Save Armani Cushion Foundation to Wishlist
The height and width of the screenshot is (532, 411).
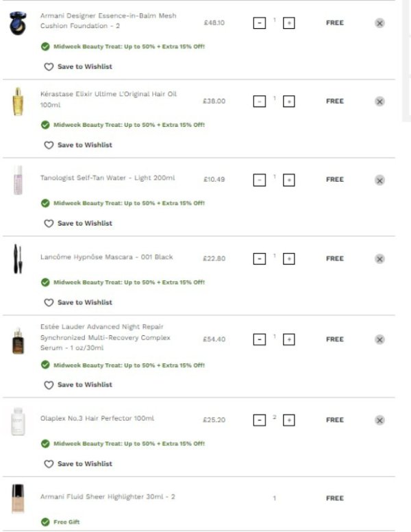(78, 66)
